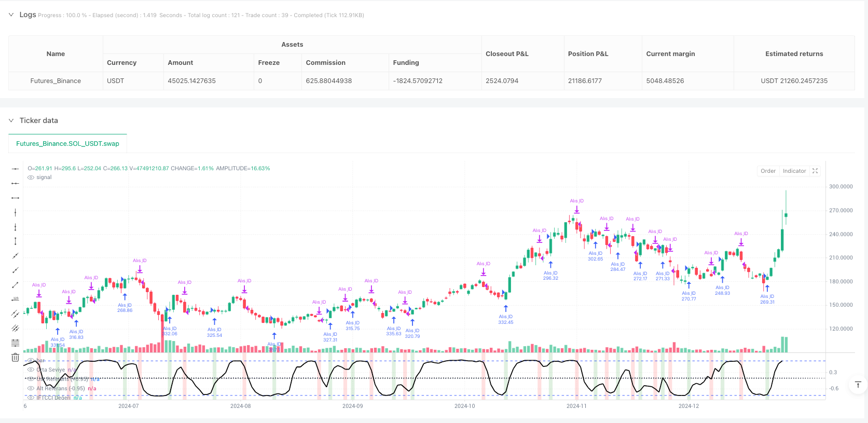The image size is (868, 423).
Task: Collapse the Logs section chevron
Action: tap(11, 15)
